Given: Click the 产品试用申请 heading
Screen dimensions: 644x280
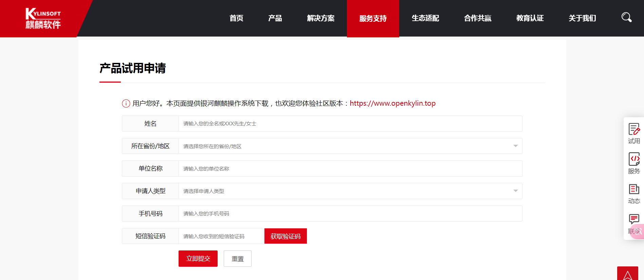Looking at the screenshot, I should pyautogui.click(x=133, y=68).
